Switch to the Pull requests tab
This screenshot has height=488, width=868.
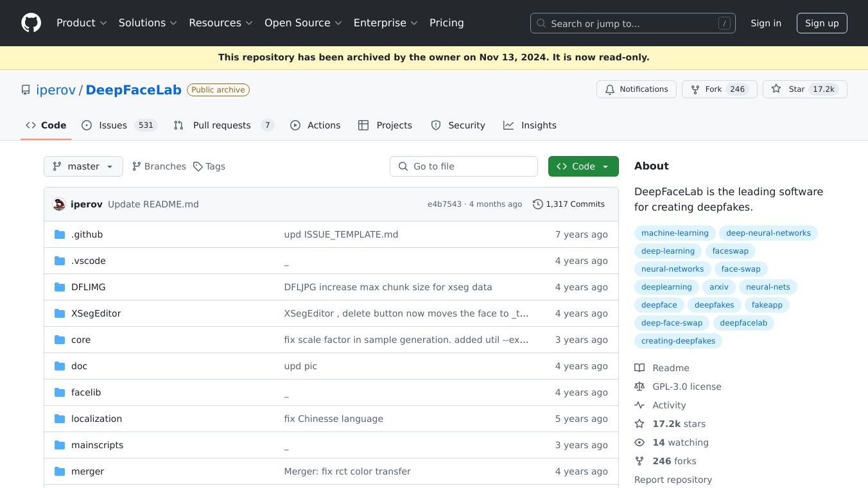pos(223,125)
